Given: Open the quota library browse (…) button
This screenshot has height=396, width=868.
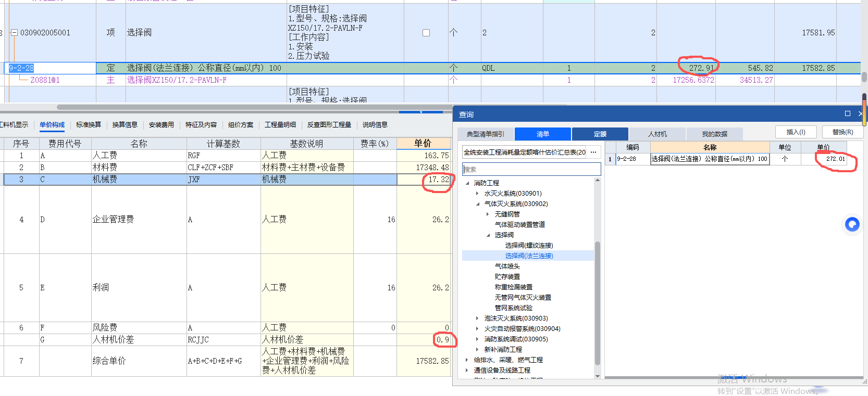Looking at the screenshot, I should (593, 152).
